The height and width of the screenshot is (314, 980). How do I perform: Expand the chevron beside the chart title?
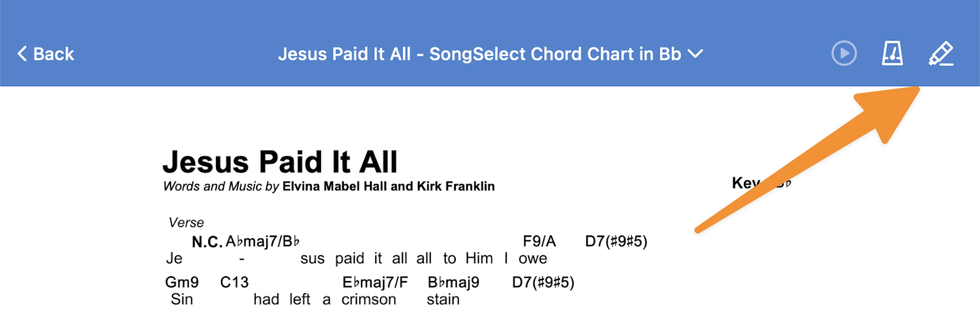[x=695, y=54]
